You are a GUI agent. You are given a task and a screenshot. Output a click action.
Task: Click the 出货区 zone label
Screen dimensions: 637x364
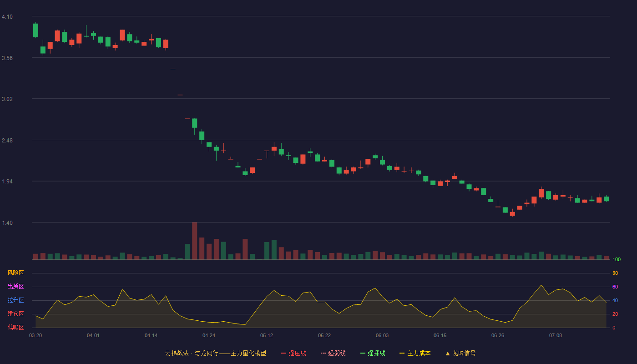[15, 287]
